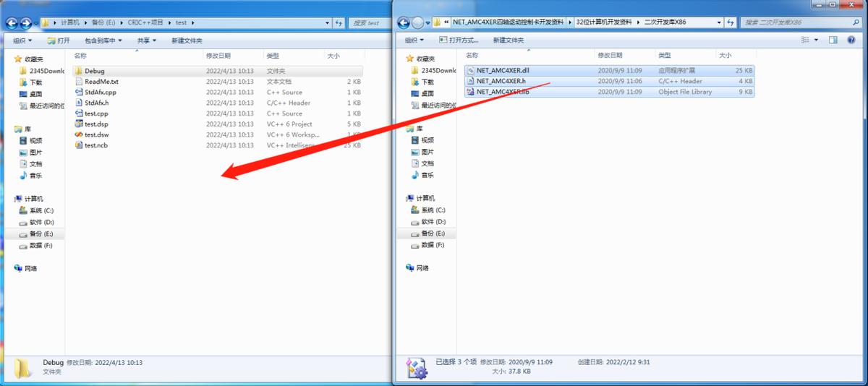Open recent locations dropdown in left window

[35, 23]
